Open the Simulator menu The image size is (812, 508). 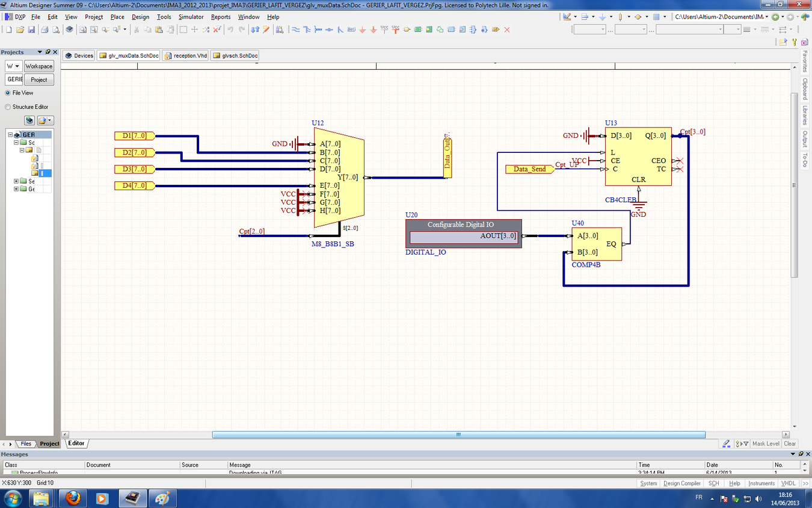191,17
